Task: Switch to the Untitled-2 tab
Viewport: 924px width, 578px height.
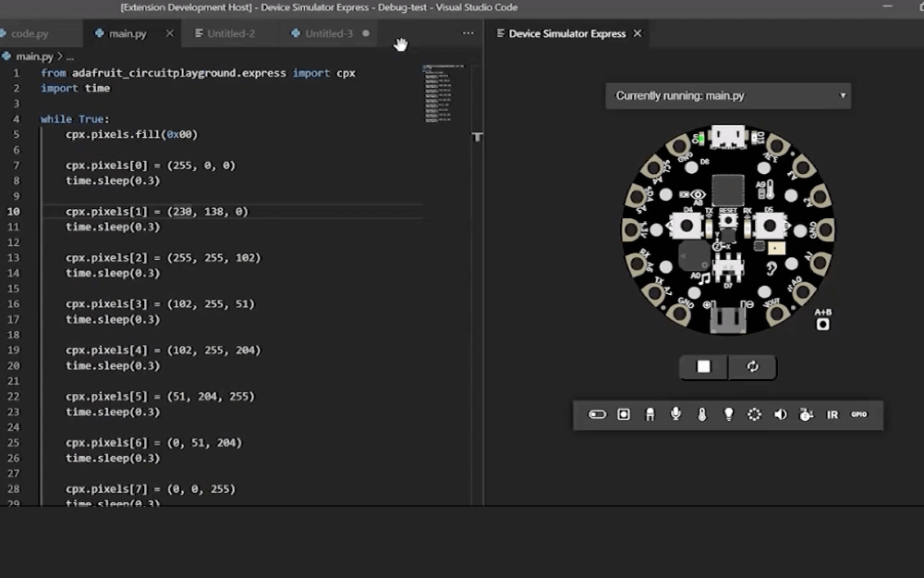Action: [x=231, y=33]
